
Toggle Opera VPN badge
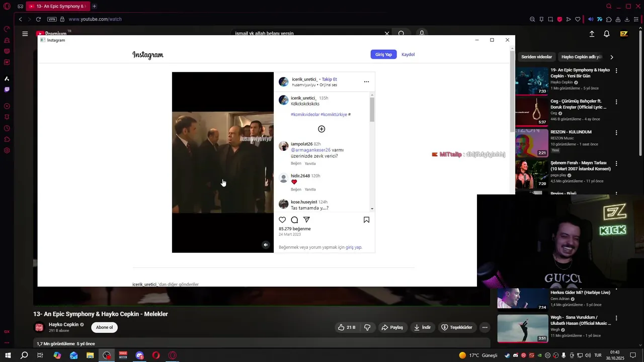pos(52,19)
